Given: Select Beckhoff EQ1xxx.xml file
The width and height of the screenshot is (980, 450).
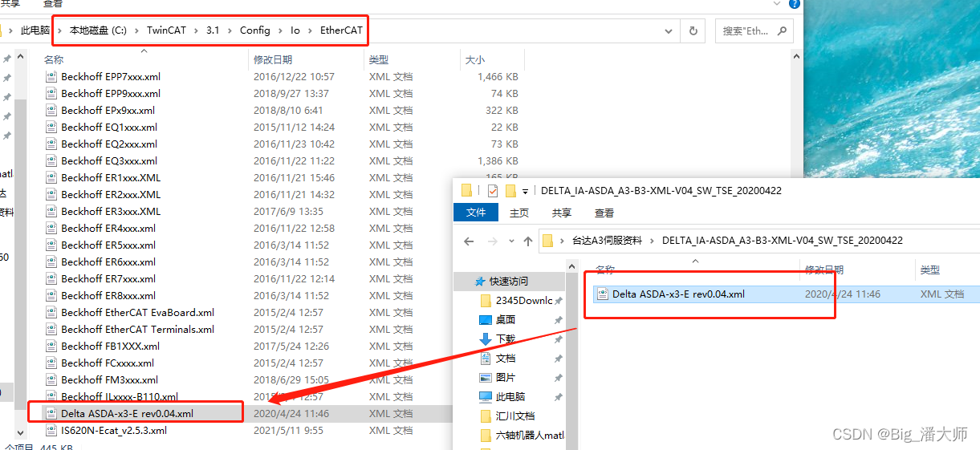Looking at the screenshot, I should point(109,128).
